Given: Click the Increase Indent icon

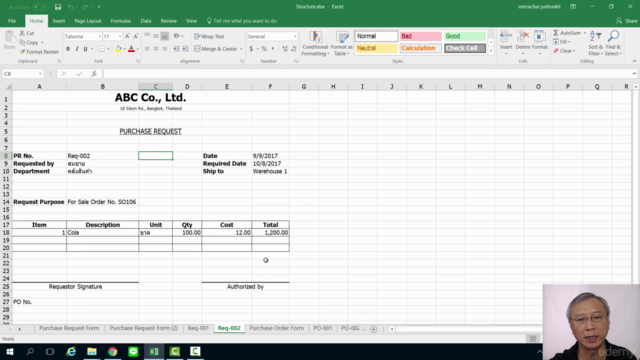Looking at the screenshot, I should (185, 49).
